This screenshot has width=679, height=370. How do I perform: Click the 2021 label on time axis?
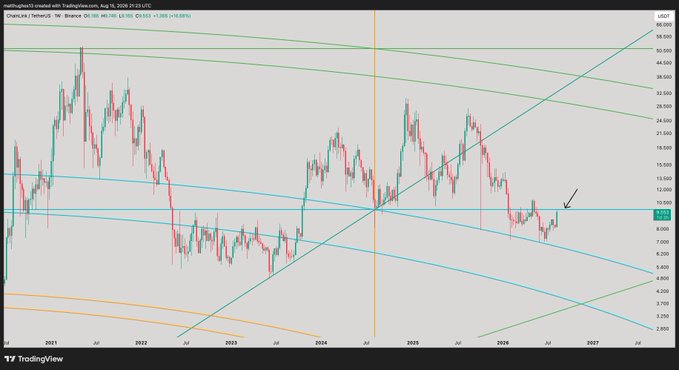pyautogui.click(x=51, y=343)
